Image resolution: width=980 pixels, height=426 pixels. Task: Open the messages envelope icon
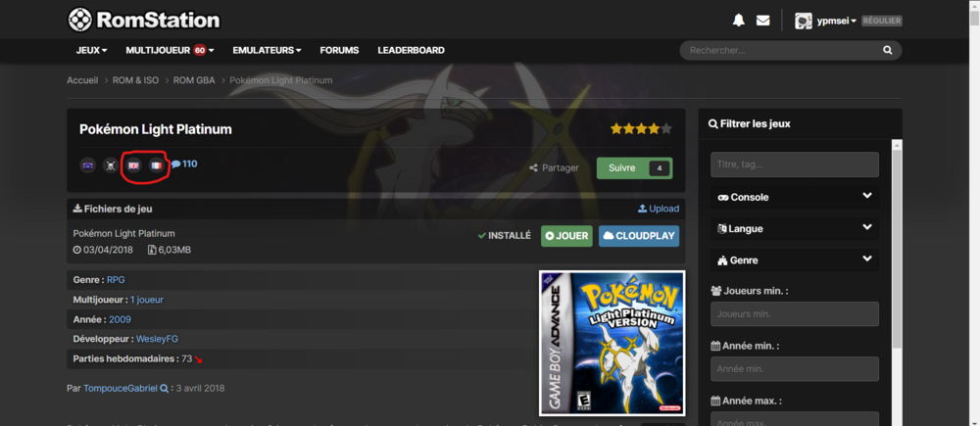[x=763, y=20]
